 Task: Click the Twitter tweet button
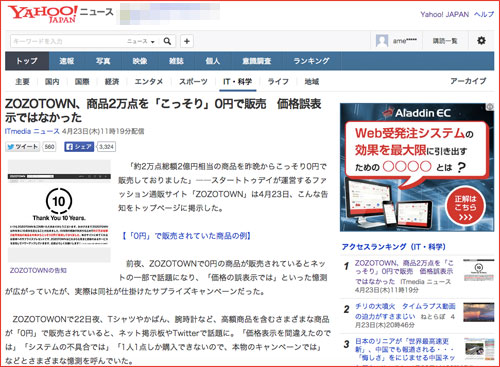[x=23, y=147]
